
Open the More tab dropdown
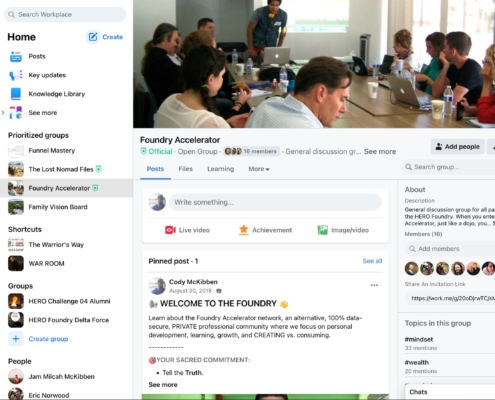[259, 169]
